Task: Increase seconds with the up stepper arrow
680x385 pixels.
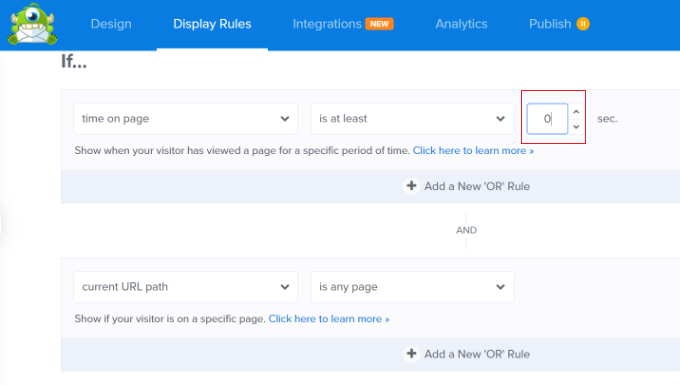Action: (576, 112)
